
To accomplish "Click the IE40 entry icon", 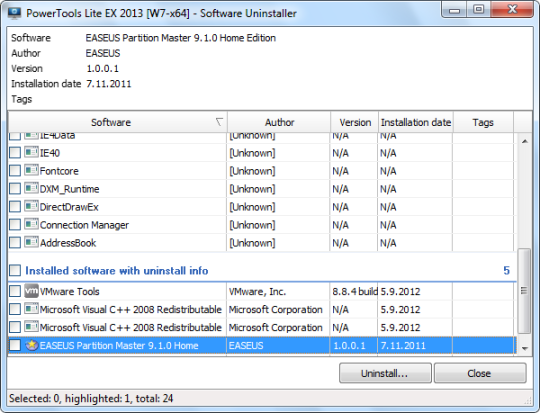I will (x=31, y=152).
